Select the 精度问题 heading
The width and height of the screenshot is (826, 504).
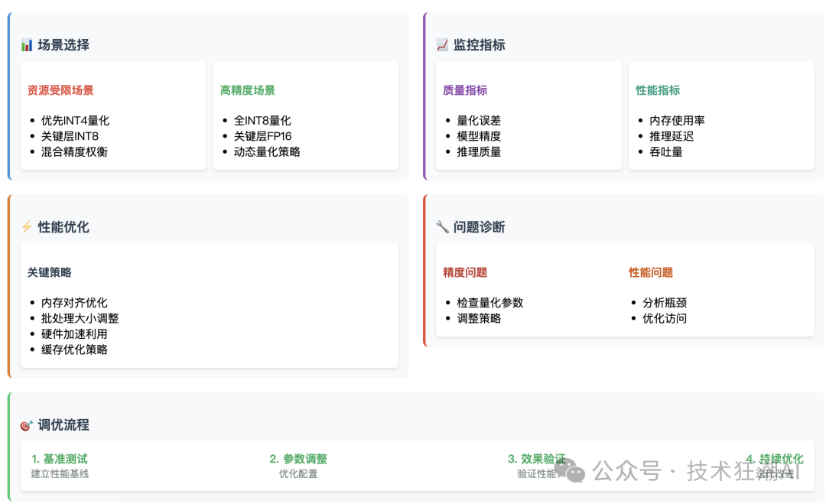click(x=465, y=272)
